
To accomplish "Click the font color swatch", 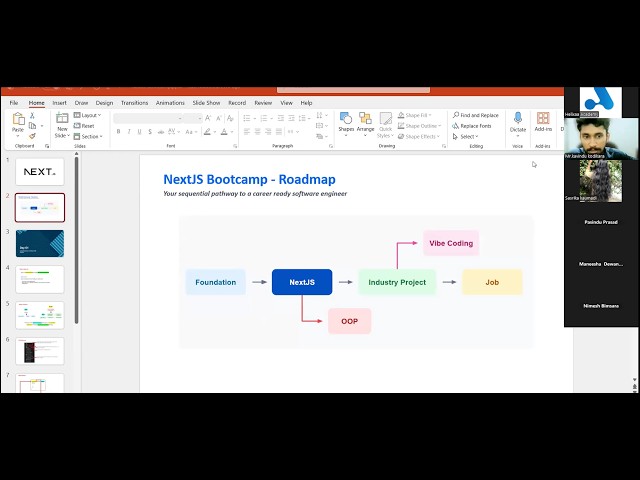I will [224, 131].
